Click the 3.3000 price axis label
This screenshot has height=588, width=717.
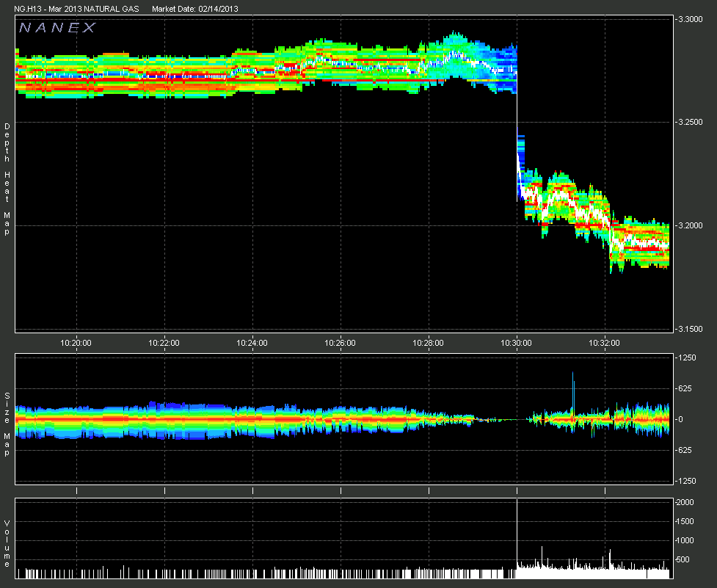click(690, 19)
